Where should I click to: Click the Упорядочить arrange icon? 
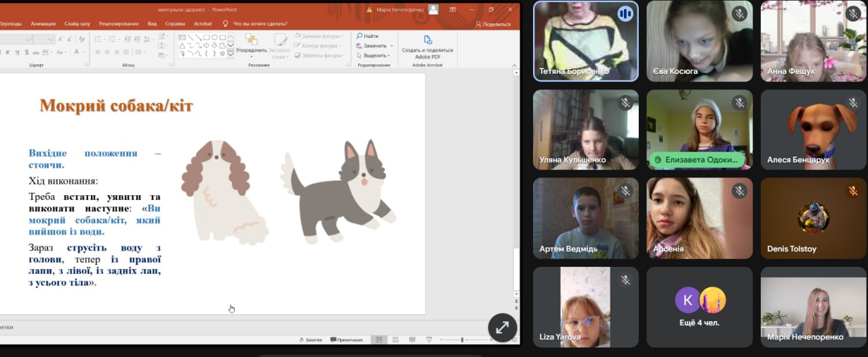coord(251,40)
